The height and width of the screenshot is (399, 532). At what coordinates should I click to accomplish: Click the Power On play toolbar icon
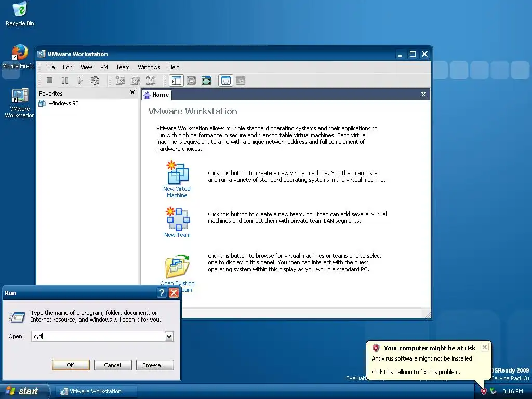pyautogui.click(x=80, y=81)
